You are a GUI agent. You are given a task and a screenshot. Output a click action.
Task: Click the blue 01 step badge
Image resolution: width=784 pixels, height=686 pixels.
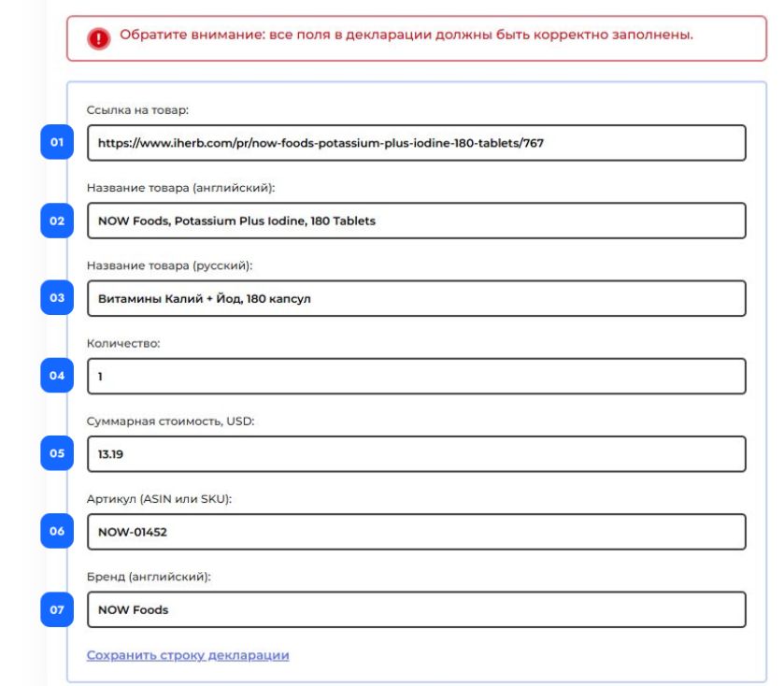[x=57, y=143]
